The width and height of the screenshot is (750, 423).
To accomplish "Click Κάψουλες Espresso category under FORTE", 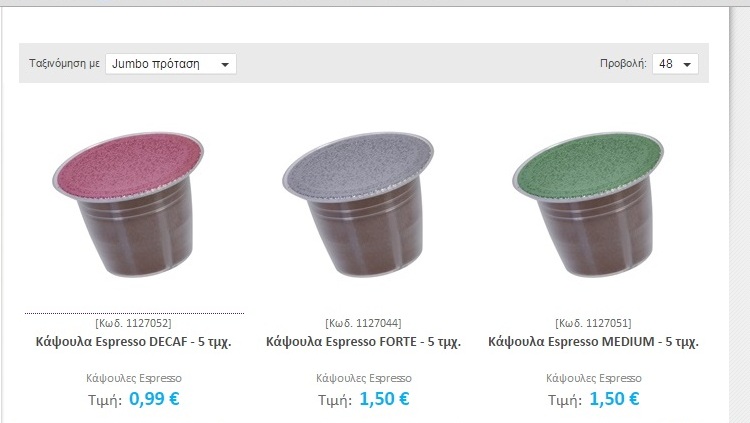I will (364, 378).
